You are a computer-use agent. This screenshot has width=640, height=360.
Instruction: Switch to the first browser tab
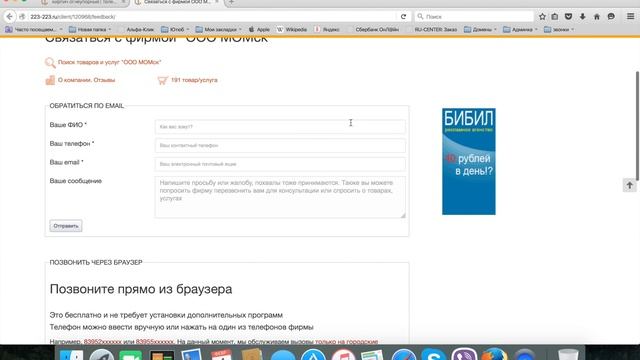coord(84,2)
